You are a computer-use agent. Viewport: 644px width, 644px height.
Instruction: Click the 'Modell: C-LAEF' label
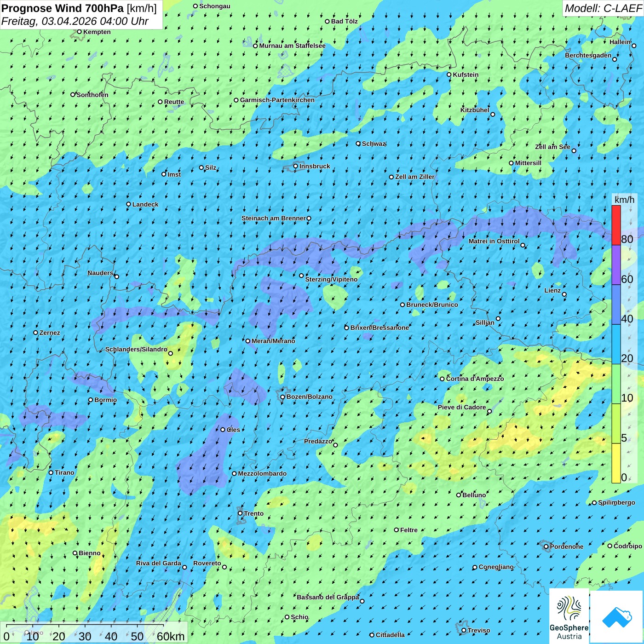pos(603,8)
